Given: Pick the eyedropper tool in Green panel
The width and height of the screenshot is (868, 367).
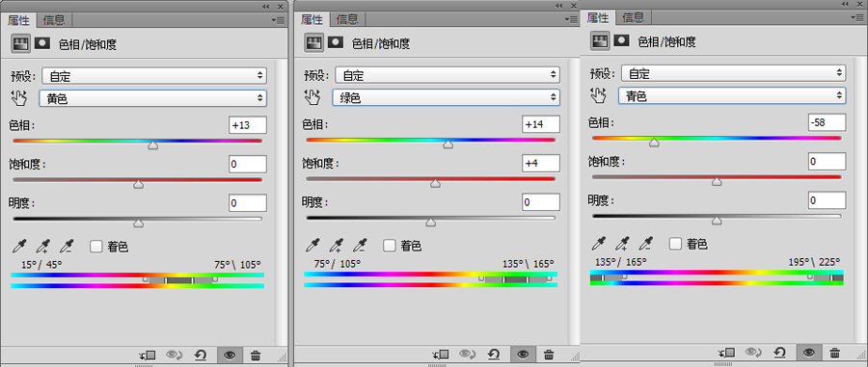Looking at the screenshot, I should [x=313, y=245].
